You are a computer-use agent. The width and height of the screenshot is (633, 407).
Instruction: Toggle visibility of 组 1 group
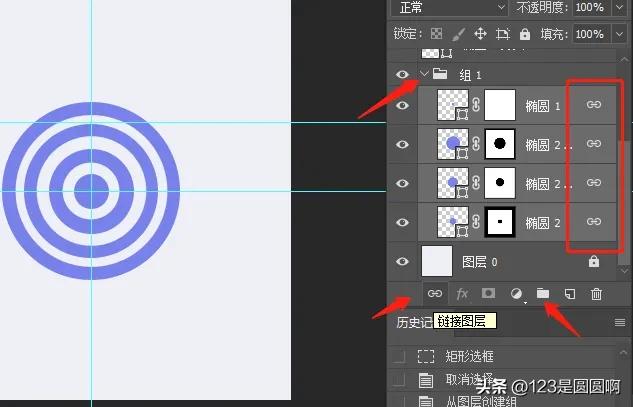pyautogui.click(x=402, y=74)
